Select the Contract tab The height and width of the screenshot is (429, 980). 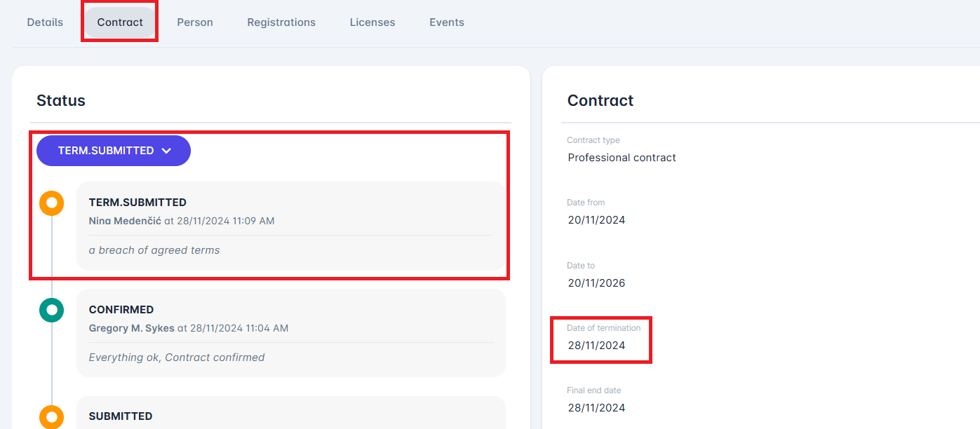coord(120,22)
